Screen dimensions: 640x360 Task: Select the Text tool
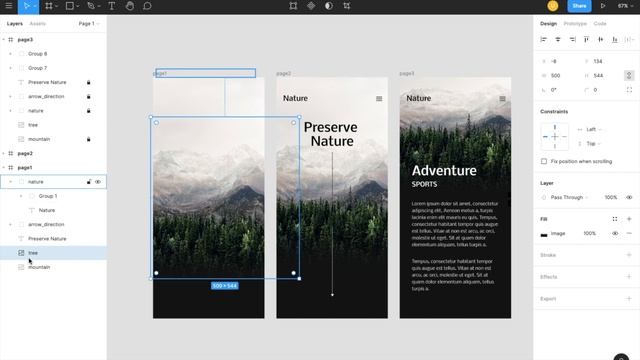(x=111, y=6)
